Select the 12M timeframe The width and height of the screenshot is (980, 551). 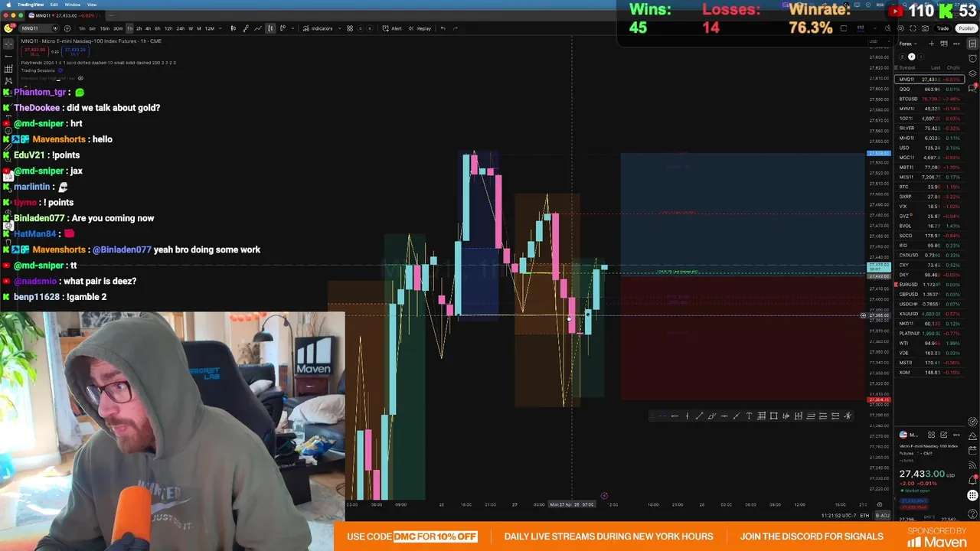coord(209,28)
